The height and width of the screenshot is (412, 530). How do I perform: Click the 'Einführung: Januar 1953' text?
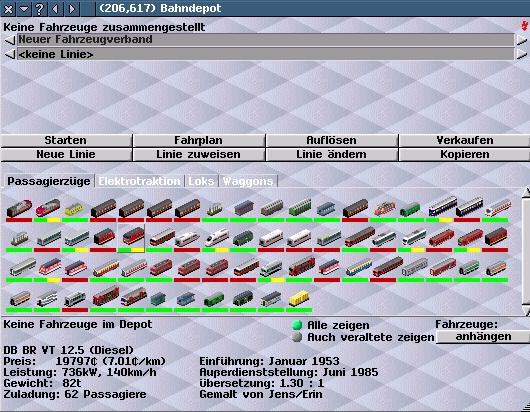point(269,361)
